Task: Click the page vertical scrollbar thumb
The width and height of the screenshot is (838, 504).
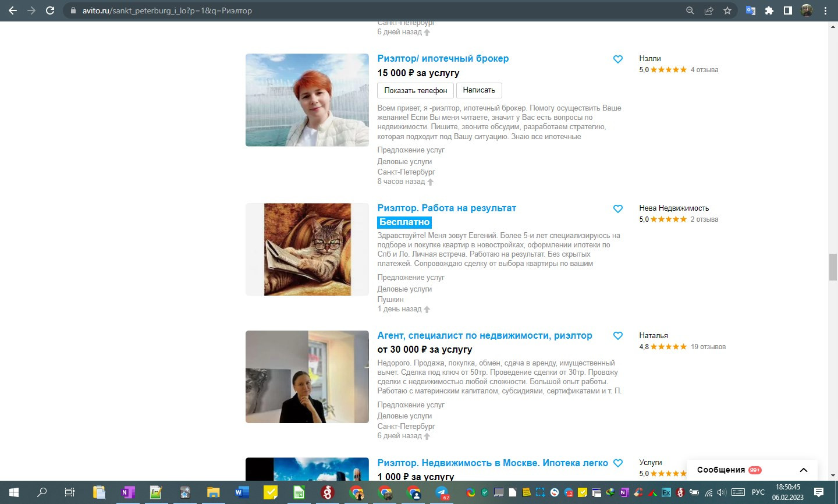Action: [x=833, y=267]
